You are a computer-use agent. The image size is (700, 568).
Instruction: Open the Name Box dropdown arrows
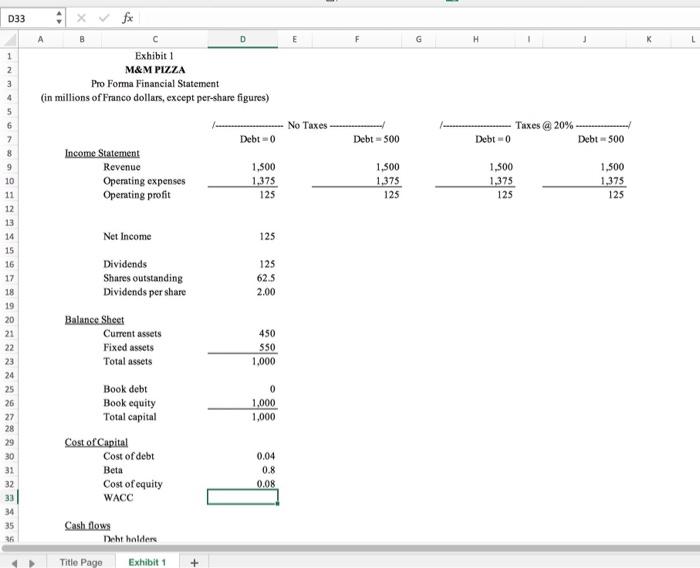(59, 18)
